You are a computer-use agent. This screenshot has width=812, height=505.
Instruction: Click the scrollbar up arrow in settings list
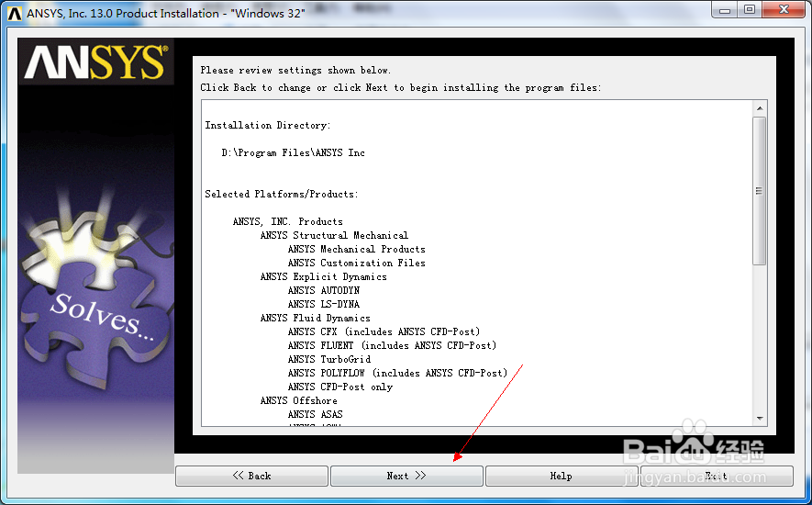[759, 108]
